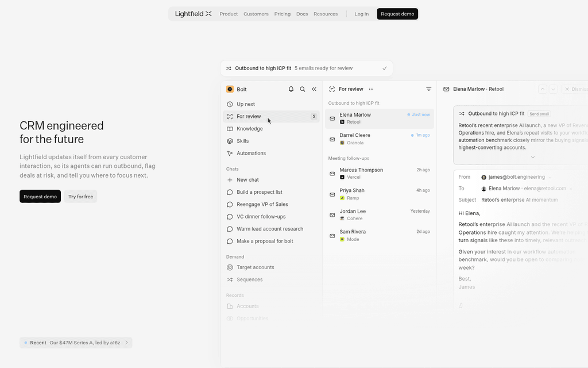The image size is (588, 368).
Task: Click the hero Request demo button
Action: 40,197
